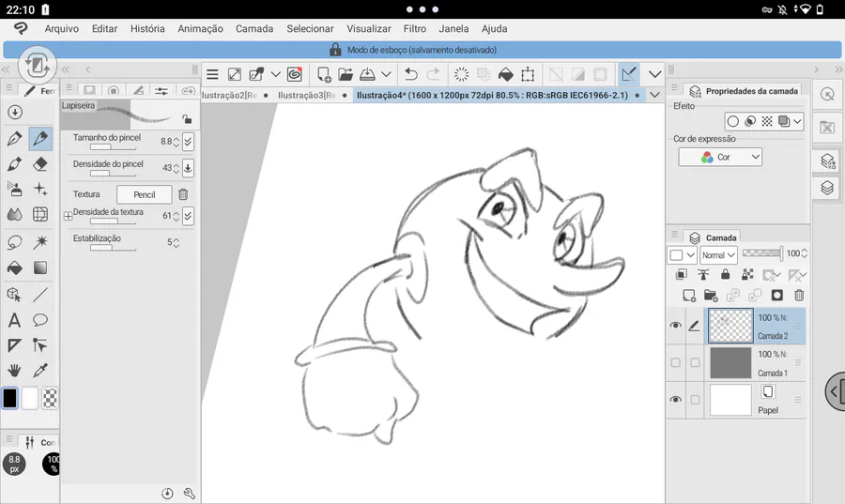Hide the Papel layer
845x504 pixels.
point(675,400)
